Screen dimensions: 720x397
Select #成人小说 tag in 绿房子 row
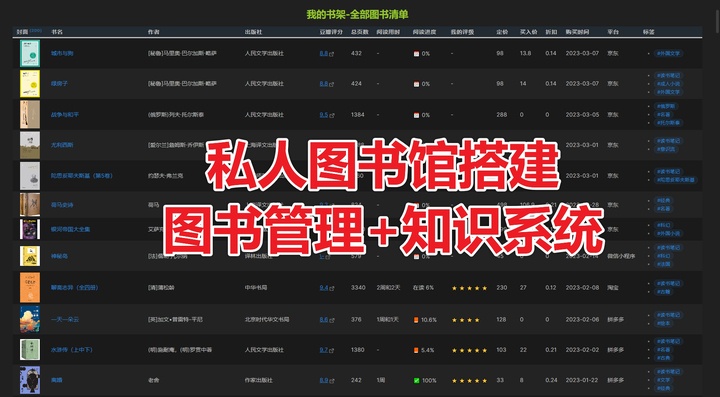(669, 84)
